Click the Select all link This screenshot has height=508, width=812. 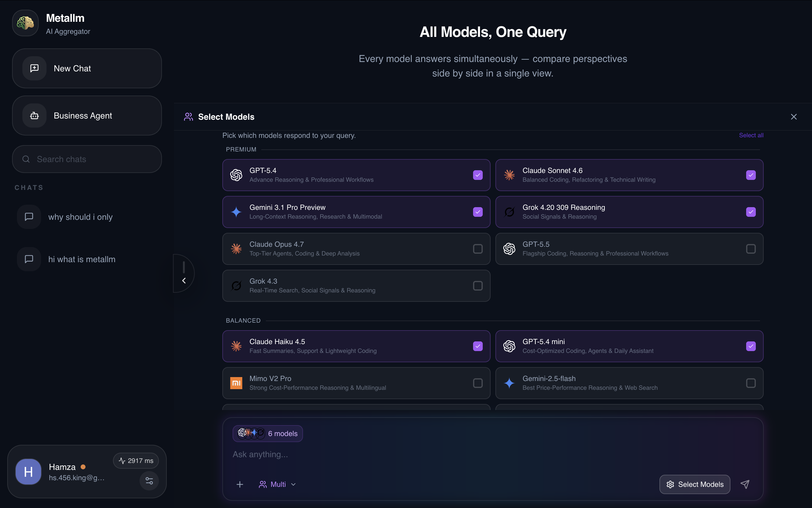point(751,135)
